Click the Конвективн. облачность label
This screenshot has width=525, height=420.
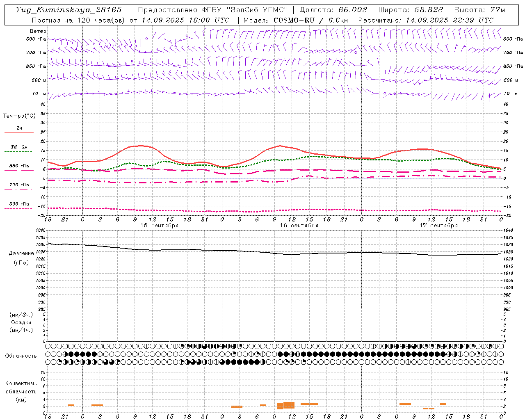(x=21, y=388)
